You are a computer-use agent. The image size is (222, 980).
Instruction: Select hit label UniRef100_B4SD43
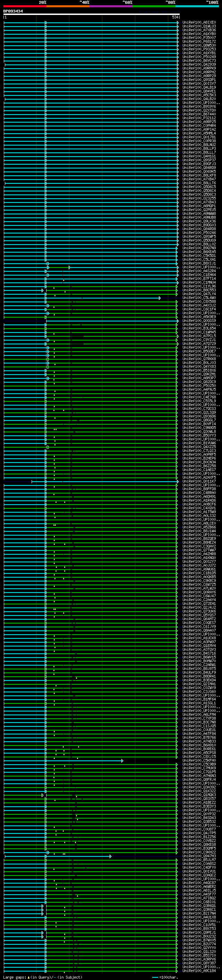click(199, 818)
